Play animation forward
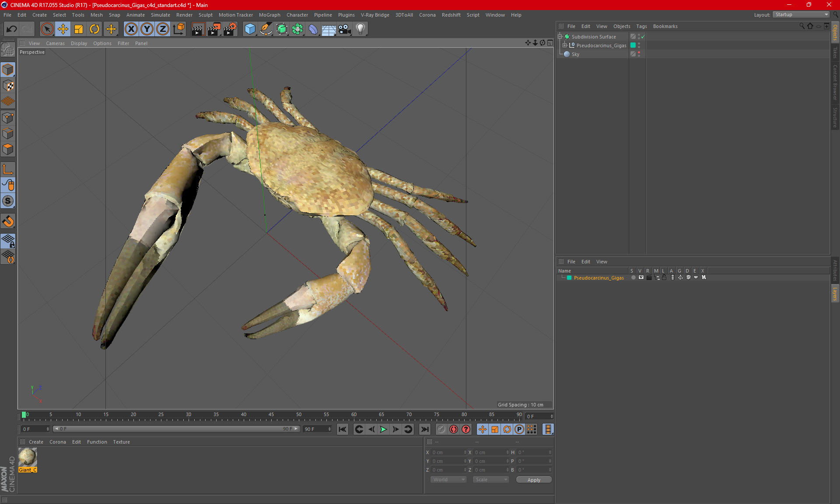This screenshot has width=840, height=504. [x=383, y=429]
